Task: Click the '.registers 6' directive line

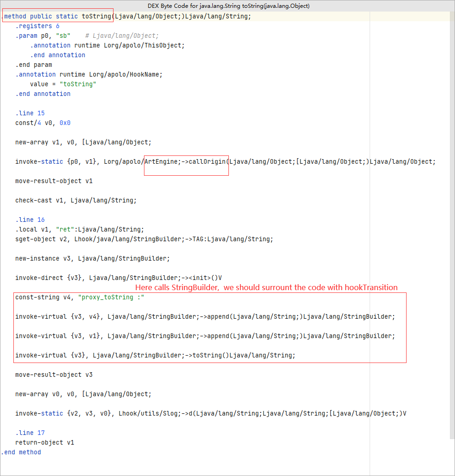Action: (37, 26)
